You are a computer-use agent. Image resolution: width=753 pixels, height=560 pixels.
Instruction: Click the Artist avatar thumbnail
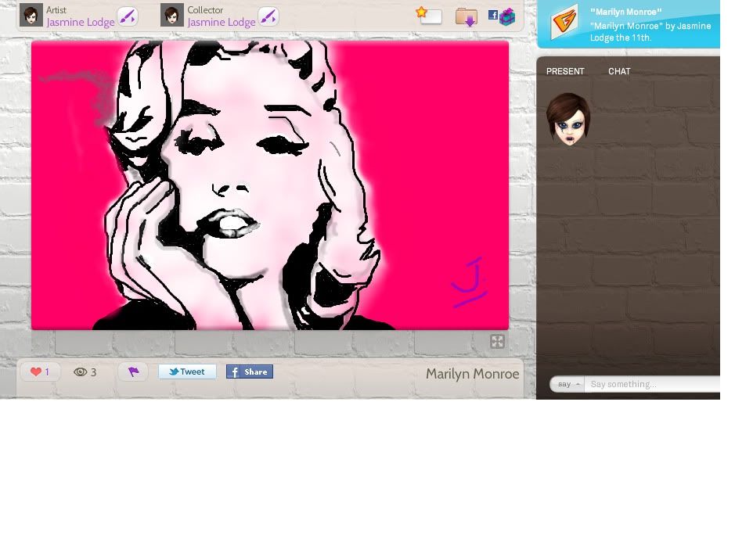(x=31, y=16)
